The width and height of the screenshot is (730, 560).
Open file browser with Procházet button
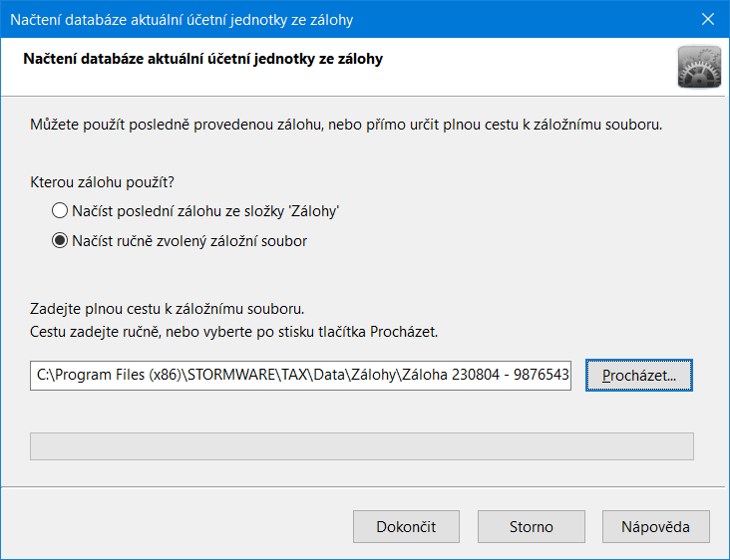638,376
